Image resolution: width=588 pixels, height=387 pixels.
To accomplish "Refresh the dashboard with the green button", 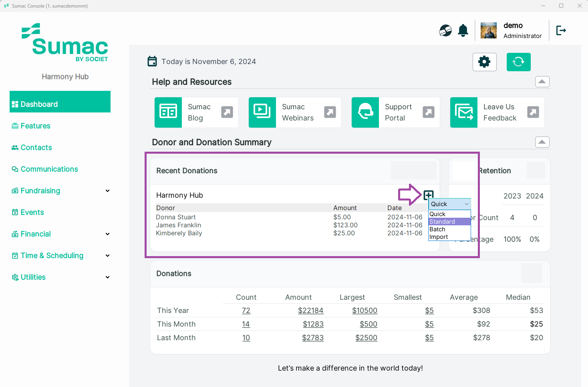I will click(518, 62).
